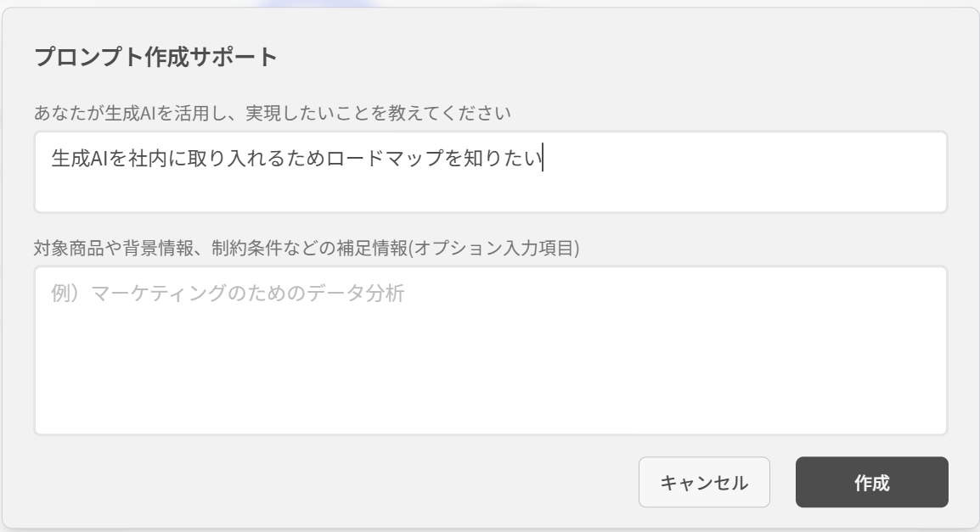This screenshot has height=532, width=980.
Task: Place cursor at 生成AI in entered text
Action: 80,158
